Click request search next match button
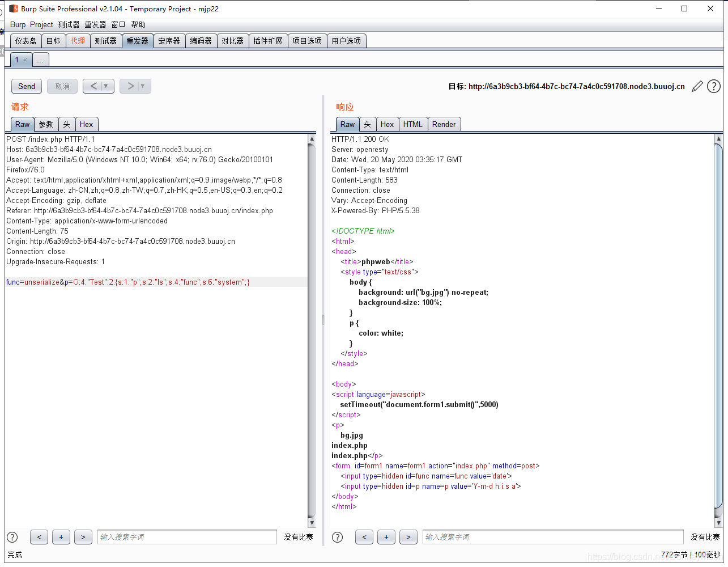This screenshot has height=567, width=728. point(83,537)
